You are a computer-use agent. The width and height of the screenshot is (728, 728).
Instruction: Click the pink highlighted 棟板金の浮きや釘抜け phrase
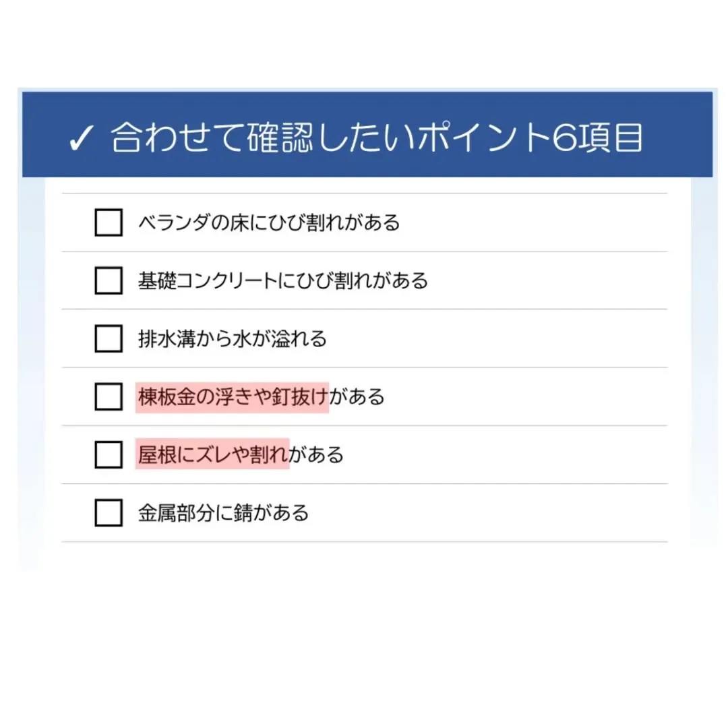pyautogui.click(x=233, y=397)
